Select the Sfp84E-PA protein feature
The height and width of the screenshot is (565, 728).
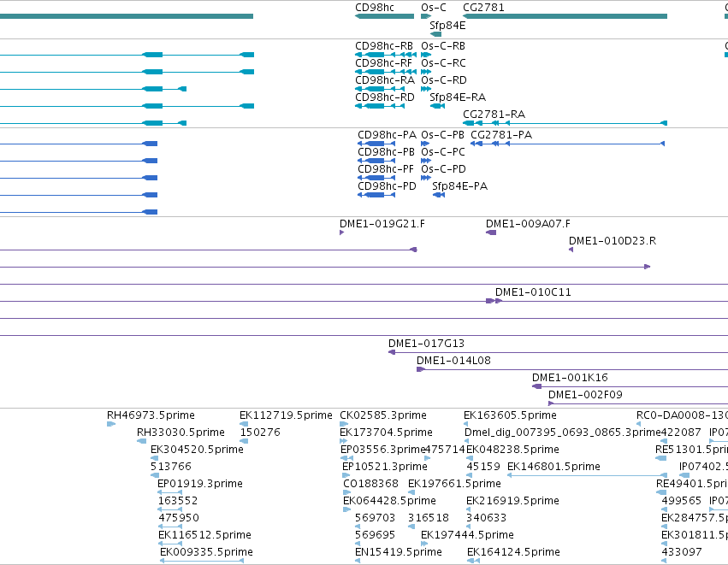click(439, 195)
